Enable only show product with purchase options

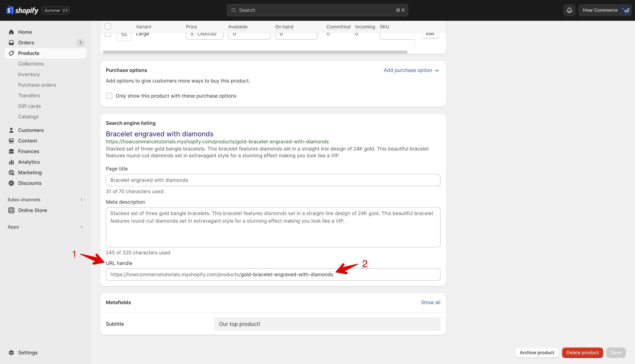point(109,96)
